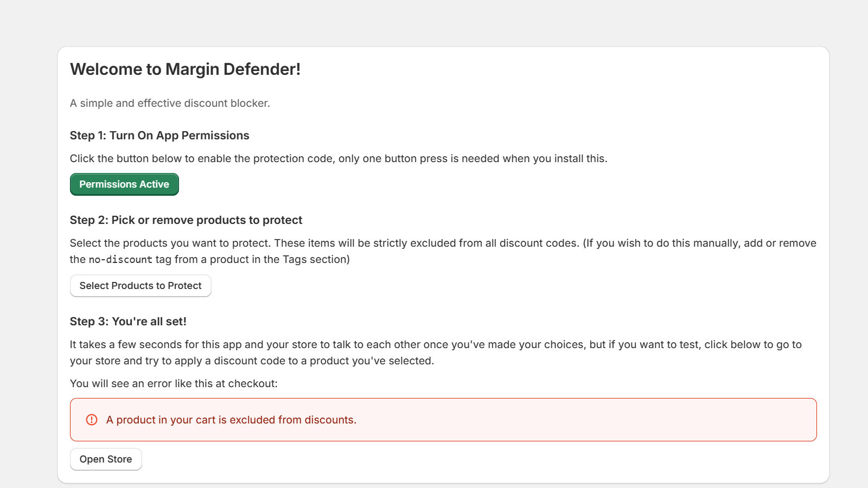Click the discount blocker tagline text
Viewport: 868px width, 488px height.
coord(170,102)
